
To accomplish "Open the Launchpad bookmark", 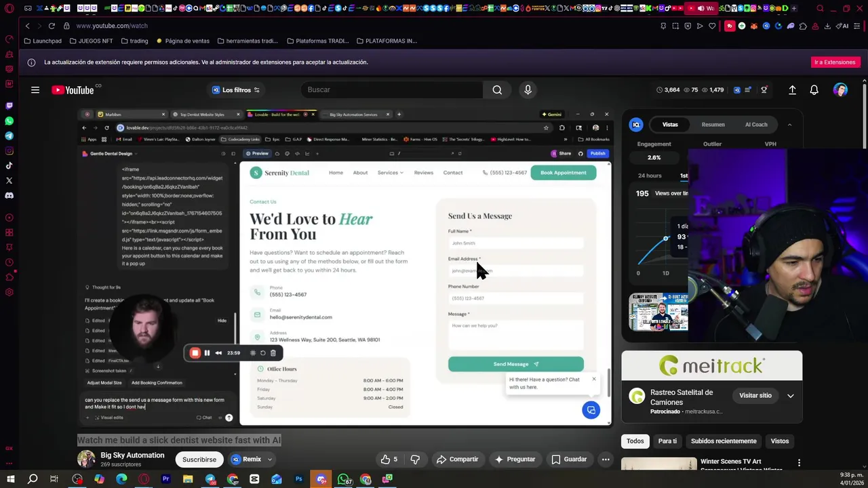I will 42,41.
